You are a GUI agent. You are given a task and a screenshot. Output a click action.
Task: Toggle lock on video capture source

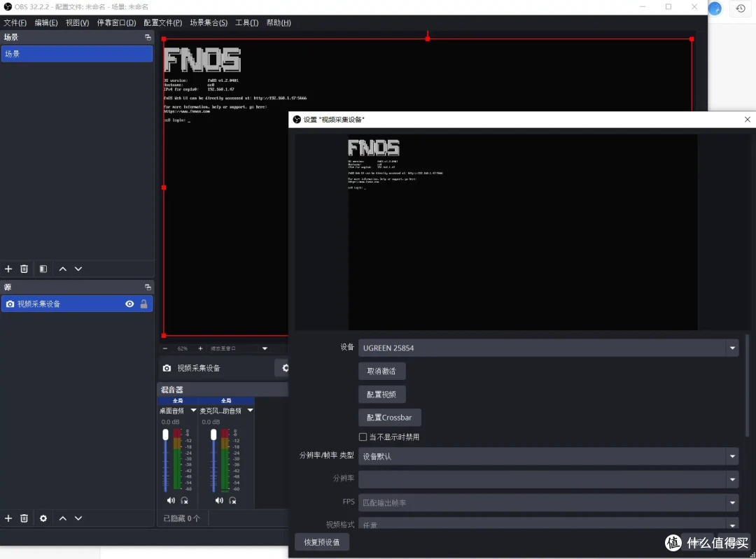[x=143, y=304]
